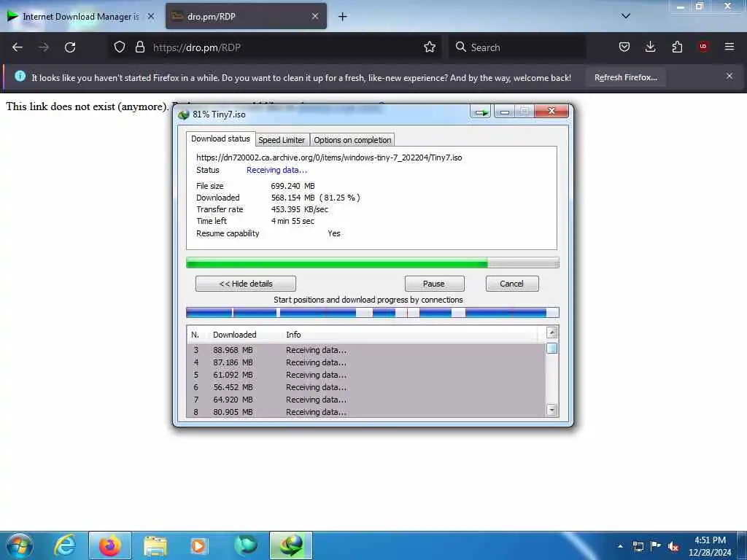
Task: Click the taskbar clock showing 4:51 PM
Action: pyautogui.click(x=710, y=546)
